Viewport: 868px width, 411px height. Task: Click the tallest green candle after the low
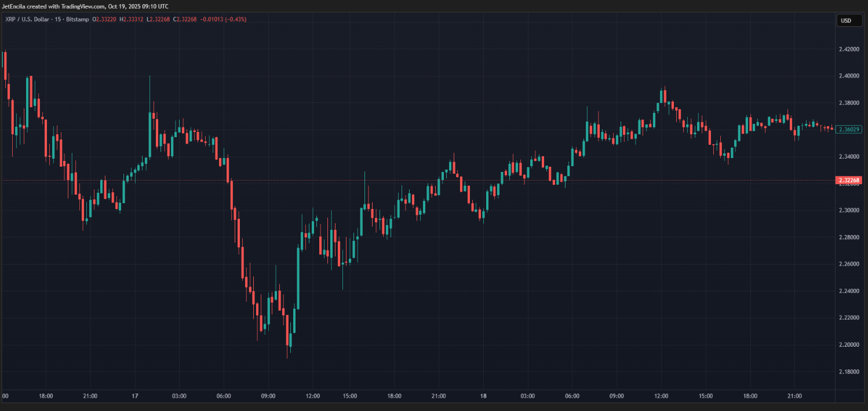pos(298,277)
